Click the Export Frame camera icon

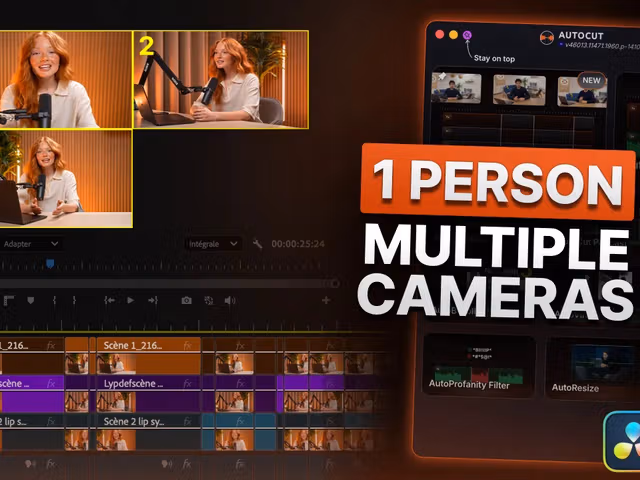[187, 300]
